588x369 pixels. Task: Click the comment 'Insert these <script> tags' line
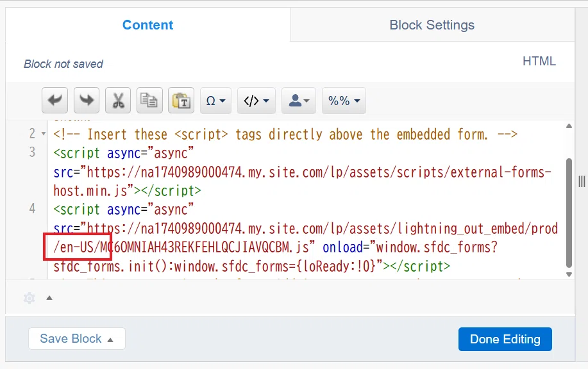285,134
